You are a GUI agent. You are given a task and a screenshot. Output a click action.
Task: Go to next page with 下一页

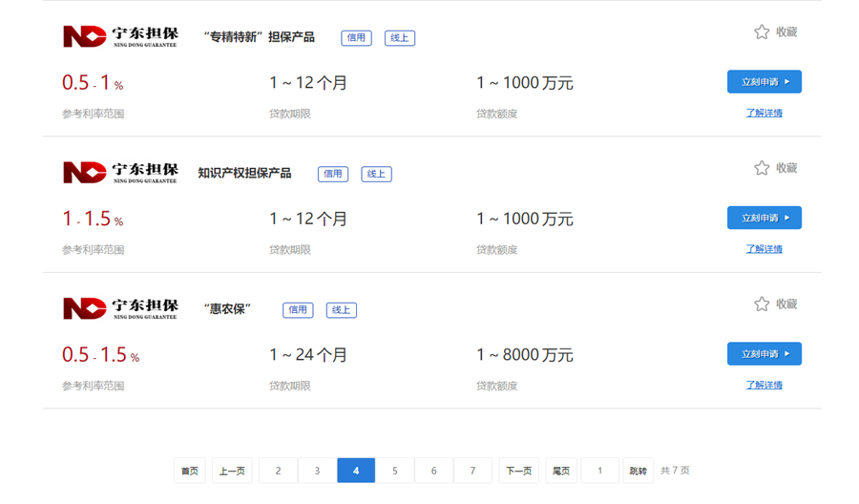[x=519, y=471]
